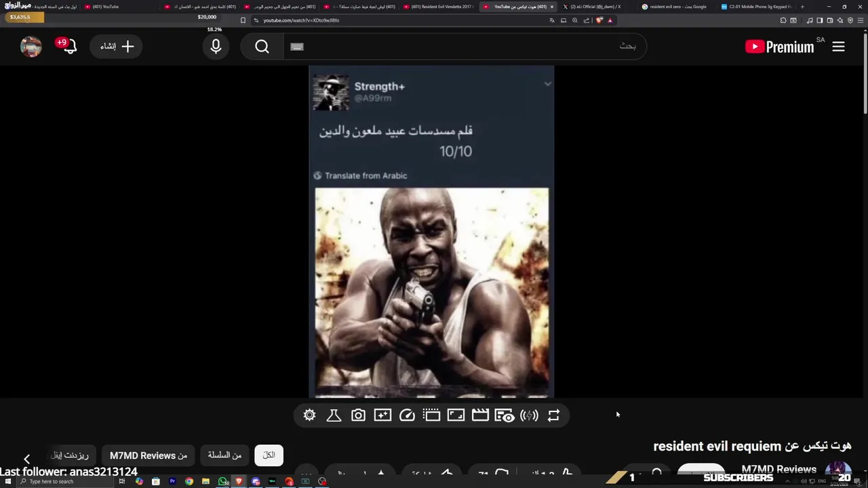The image size is (868, 488).
Task: Open Chrome from the taskbar
Action: pos(189,481)
